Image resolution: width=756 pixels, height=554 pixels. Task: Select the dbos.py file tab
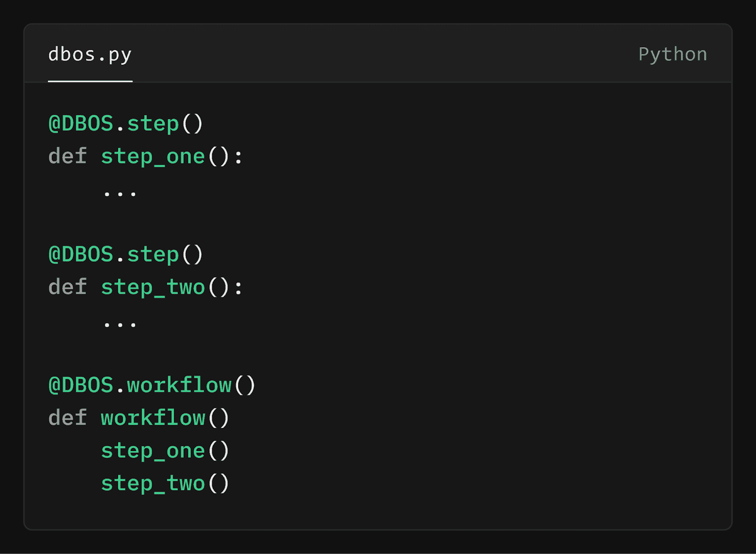pyautogui.click(x=90, y=54)
